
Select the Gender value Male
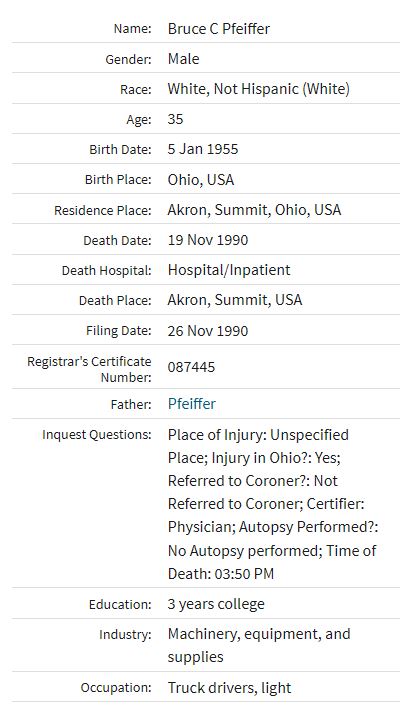coord(183,59)
